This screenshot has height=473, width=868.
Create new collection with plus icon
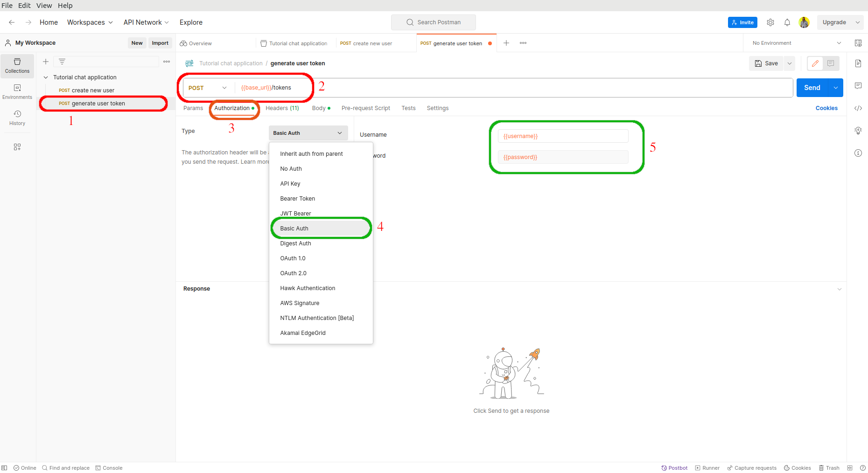pyautogui.click(x=46, y=62)
